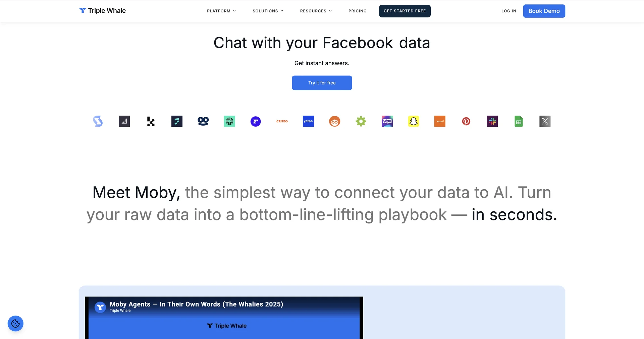This screenshot has width=644, height=339.
Task: Click the X (Twitter) integration icon
Action: pyautogui.click(x=545, y=121)
